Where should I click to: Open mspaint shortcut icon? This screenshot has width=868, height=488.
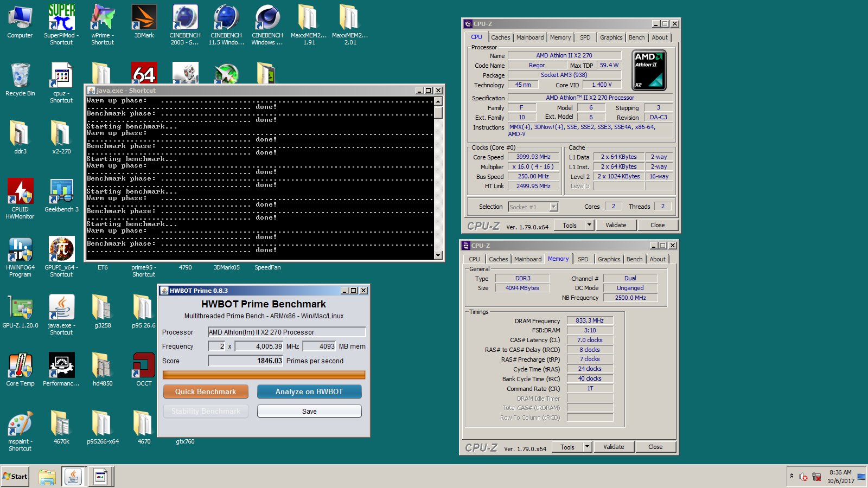[20, 431]
